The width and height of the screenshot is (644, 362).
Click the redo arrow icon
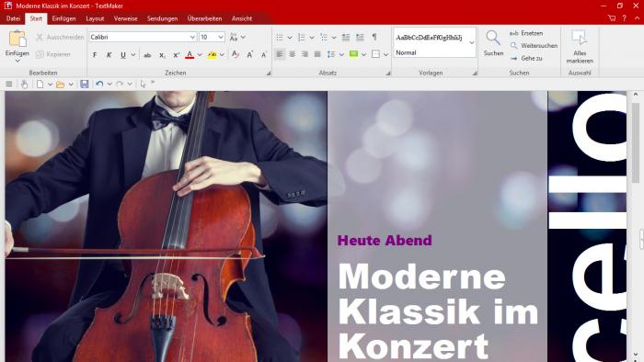pos(120,84)
